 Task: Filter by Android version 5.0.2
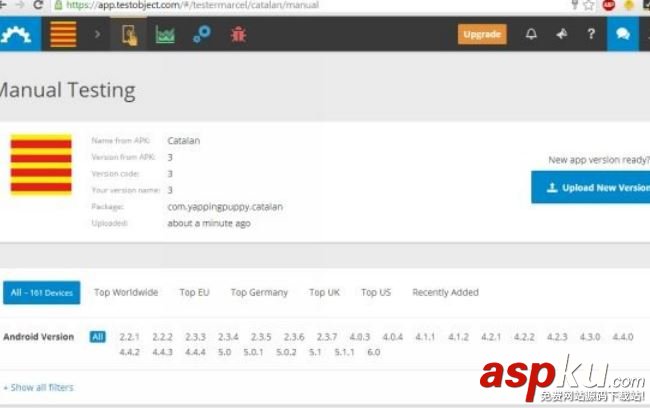pos(286,352)
